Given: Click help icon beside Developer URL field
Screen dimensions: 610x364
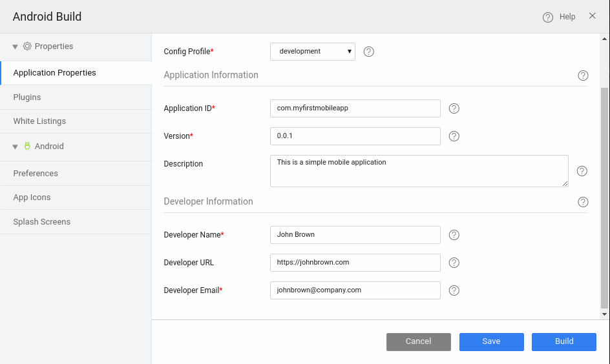Looking at the screenshot, I should [x=454, y=263].
